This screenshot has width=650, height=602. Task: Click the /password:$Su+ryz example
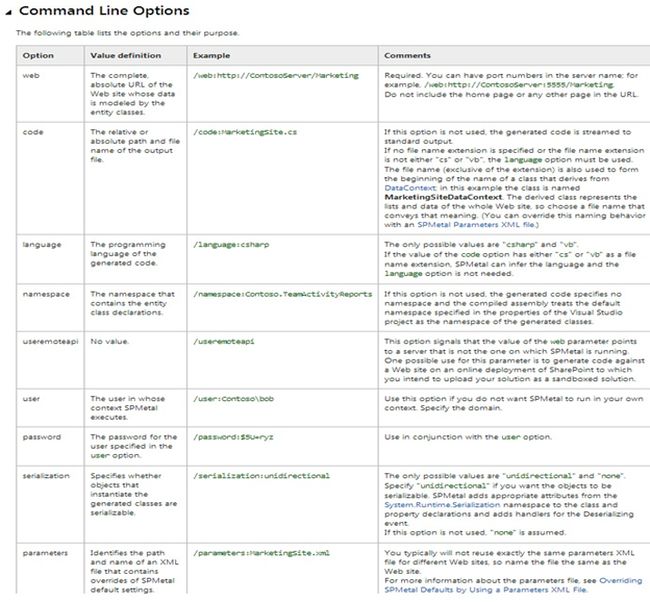234,436
